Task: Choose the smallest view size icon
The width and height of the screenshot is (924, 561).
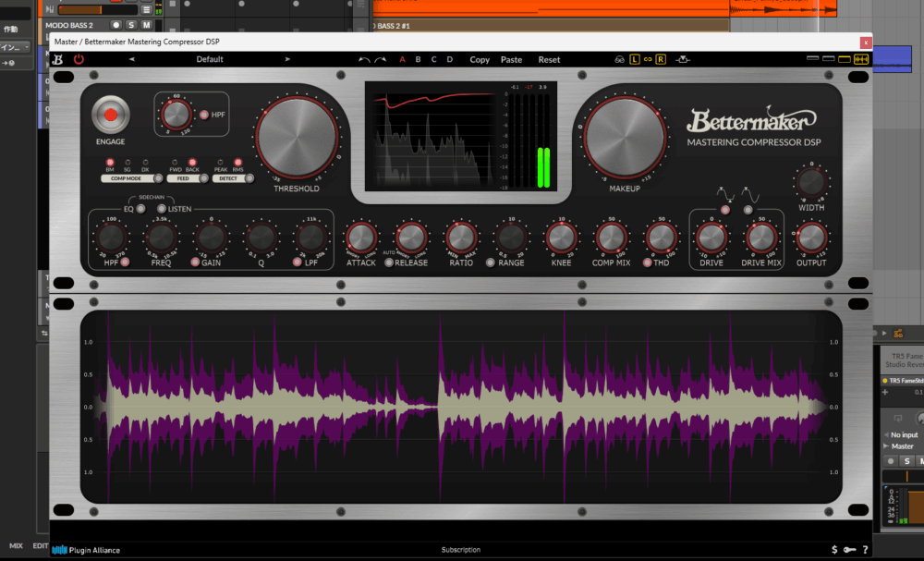Action: 812,58
